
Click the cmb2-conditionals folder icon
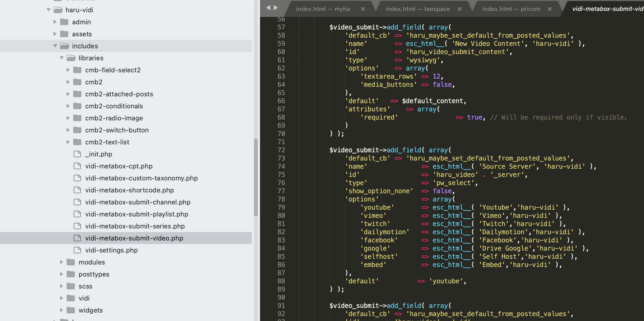point(77,106)
